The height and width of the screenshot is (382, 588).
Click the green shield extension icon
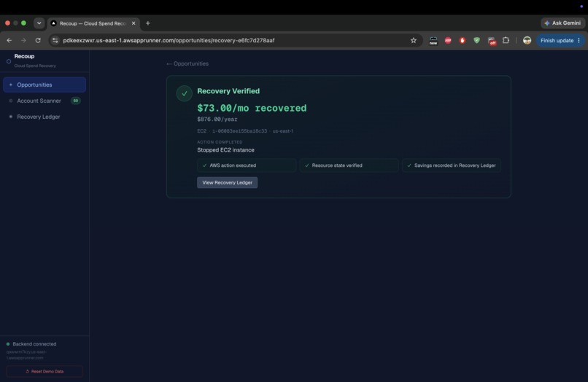coord(476,41)
